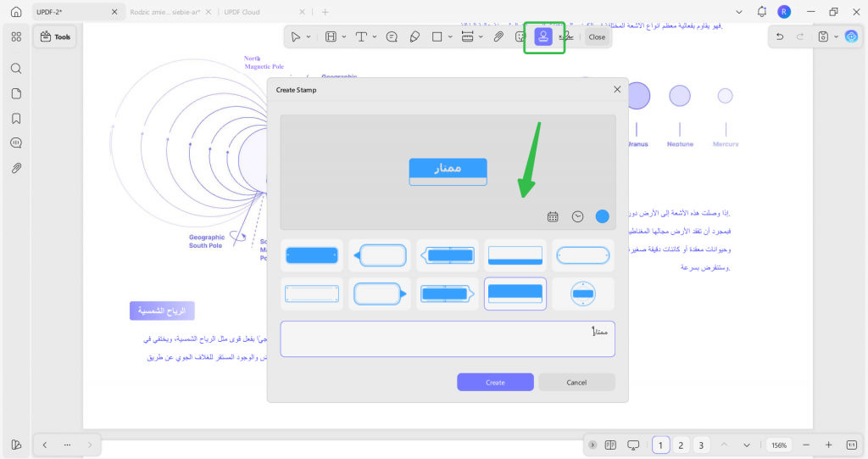Expand the highlight tool dropdown arrow
This screenshot has height=459, width=868.
pos(344,37)
